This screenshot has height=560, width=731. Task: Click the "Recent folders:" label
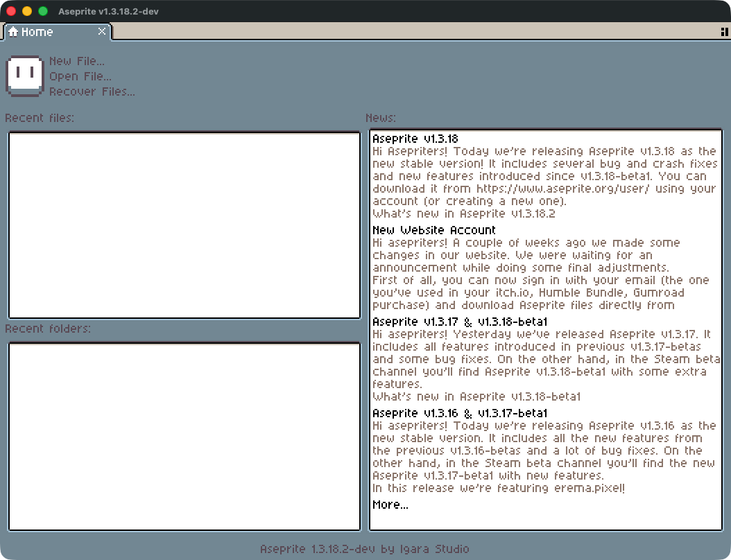pyautogui.click(x=48, y=329)
